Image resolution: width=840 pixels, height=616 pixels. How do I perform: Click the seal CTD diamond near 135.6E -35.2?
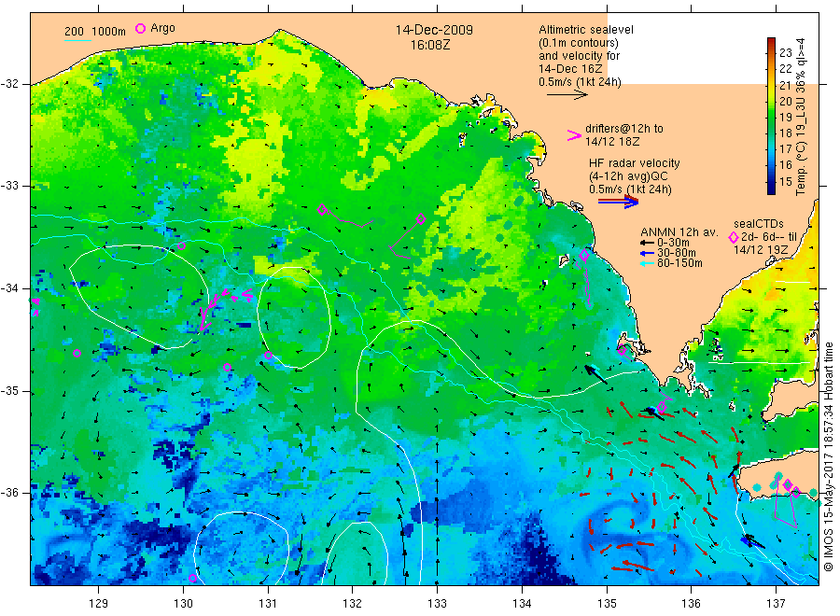tap(662, 407)
